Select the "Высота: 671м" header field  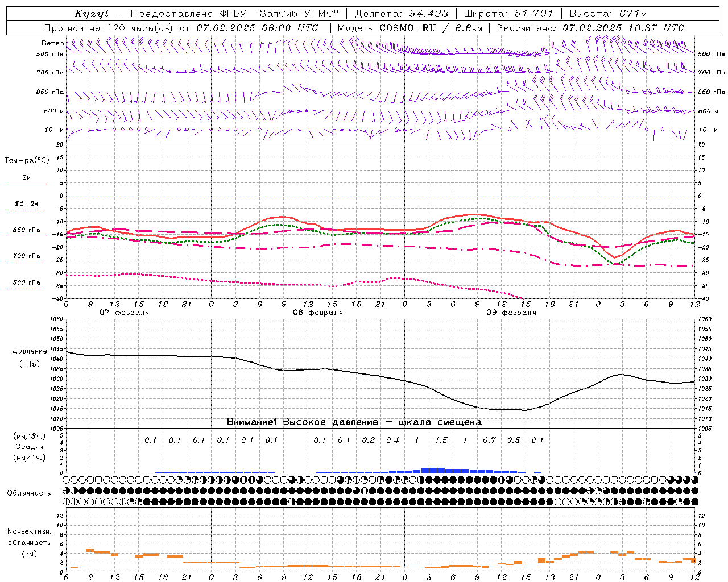click(x=608, y=14)
